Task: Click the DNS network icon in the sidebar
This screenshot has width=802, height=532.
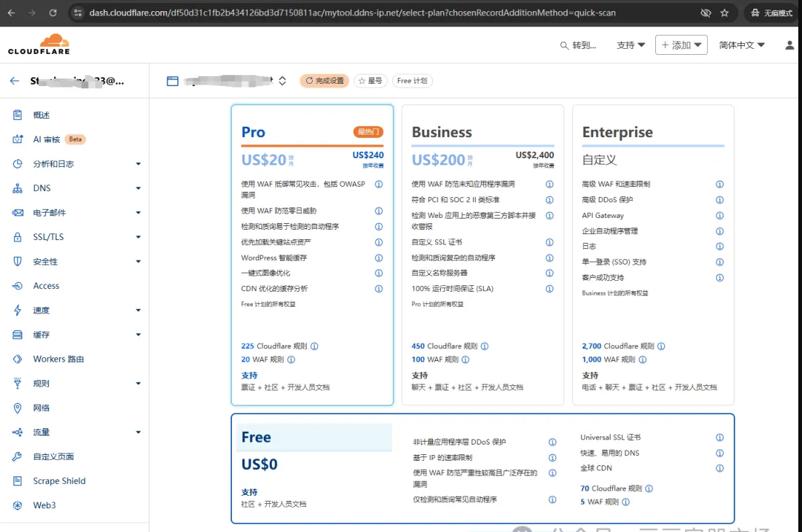Action: click(x=17, y=188)
